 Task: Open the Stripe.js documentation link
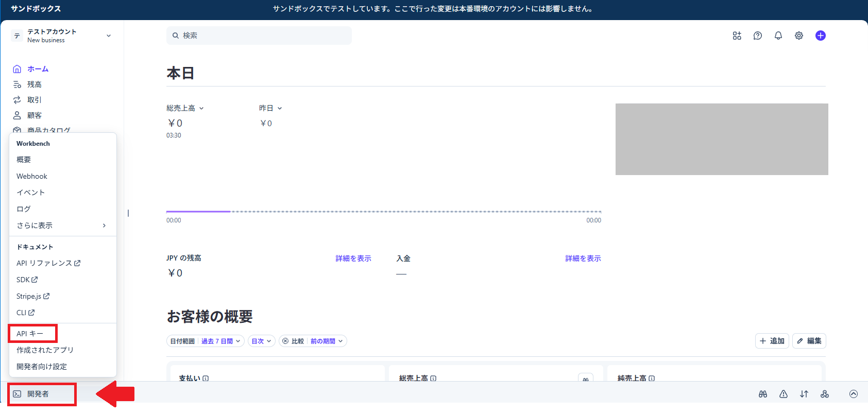click(x=33, y=296)
